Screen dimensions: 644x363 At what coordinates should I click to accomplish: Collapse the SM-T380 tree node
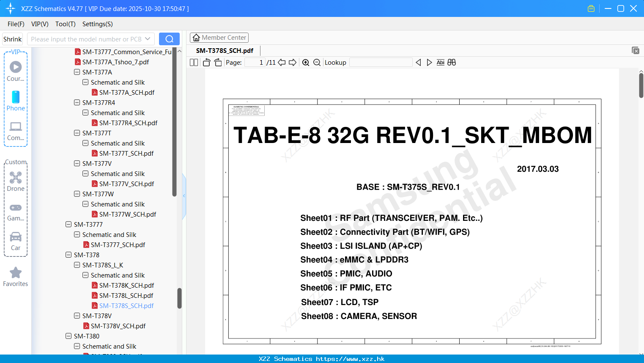pos(69,336)
